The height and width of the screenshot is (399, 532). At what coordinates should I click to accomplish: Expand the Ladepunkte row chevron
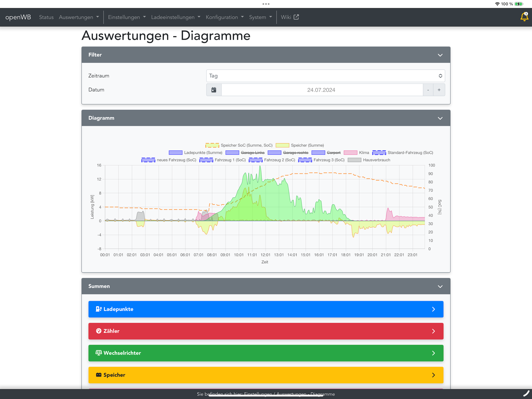click(x=433, y=309)
